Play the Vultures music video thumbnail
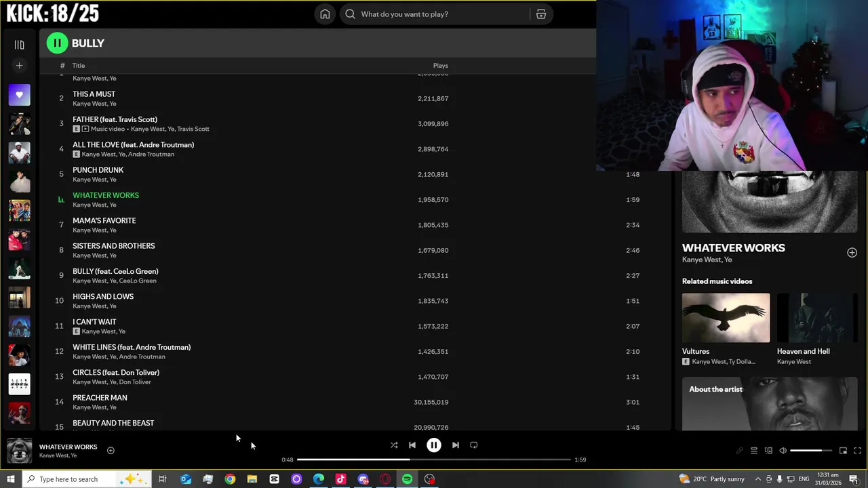The width and height of the screenshot is (868, 488). pyautogui.click(x=726, y=318)
